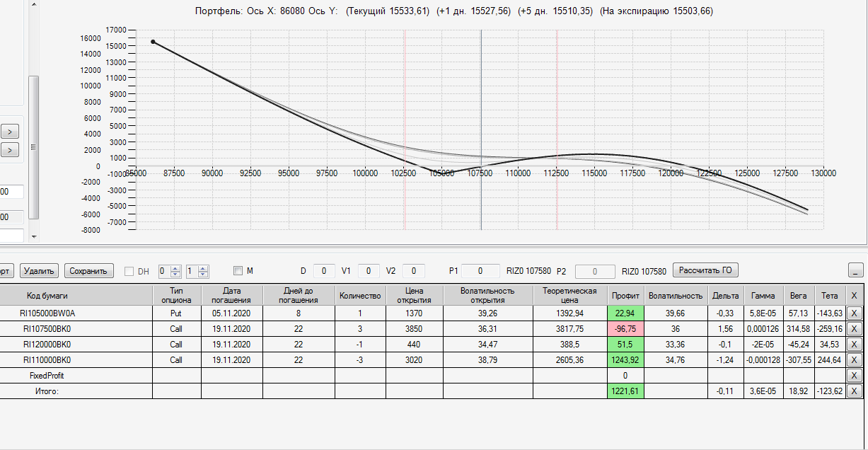The image size is (868, 450).
Task: Remove the RI110000BK0 position via its X button
Action: click(855, 360)
